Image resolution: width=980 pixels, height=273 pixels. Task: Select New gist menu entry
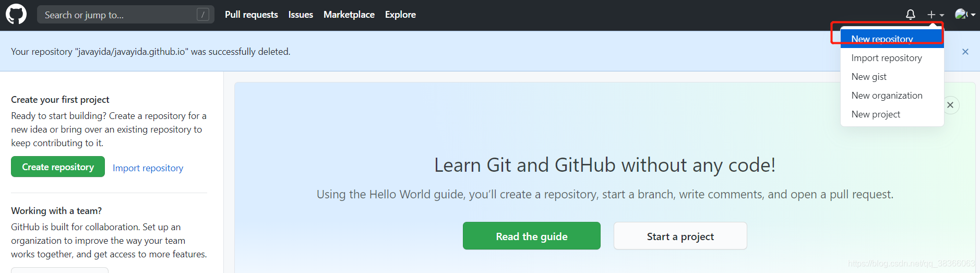point(892,77)
